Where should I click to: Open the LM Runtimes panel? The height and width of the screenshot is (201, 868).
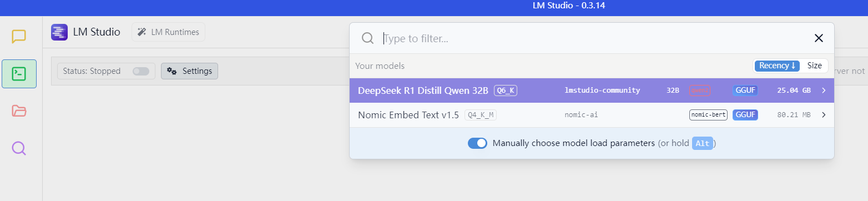(168, 32)
